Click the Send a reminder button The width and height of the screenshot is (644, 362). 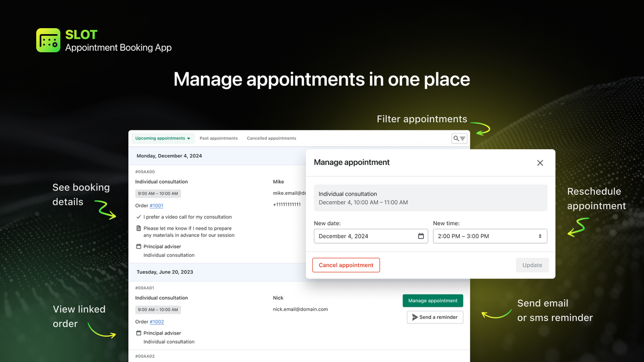pyautogui.click(x=435, y=317)
